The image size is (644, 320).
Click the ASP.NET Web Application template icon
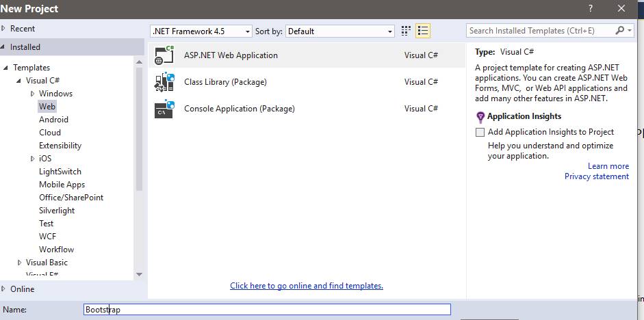point(165,55)
